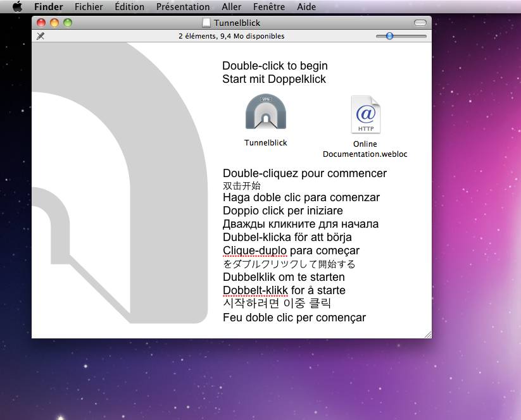Click the Tunnelblick window title text

[237, 23]
